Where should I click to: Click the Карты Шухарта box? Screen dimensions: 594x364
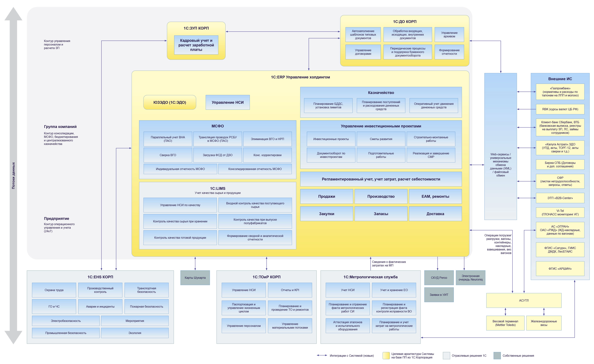(195, 278)
